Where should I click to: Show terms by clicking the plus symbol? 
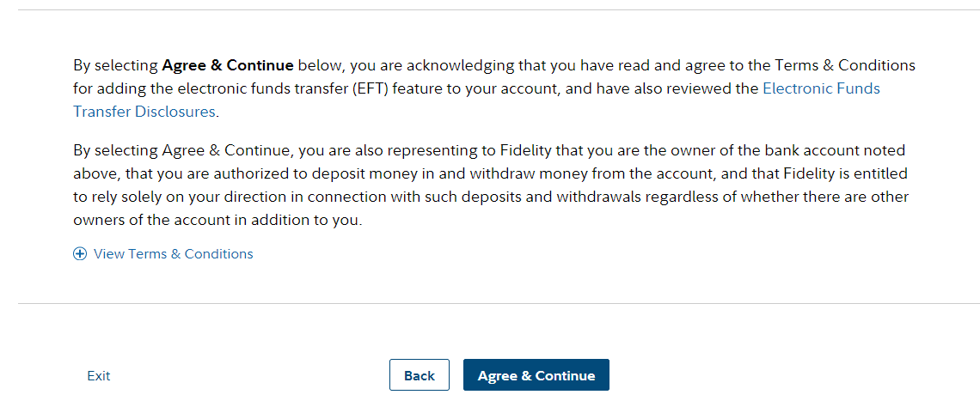pyautogui.click(x=80, y=254)
